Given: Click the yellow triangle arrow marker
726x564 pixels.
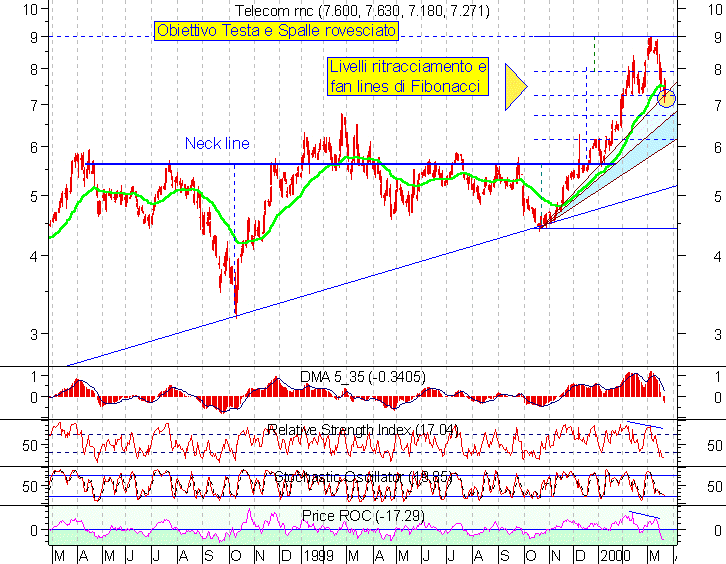Looking at the screenshot, I should tap(516, 87).
